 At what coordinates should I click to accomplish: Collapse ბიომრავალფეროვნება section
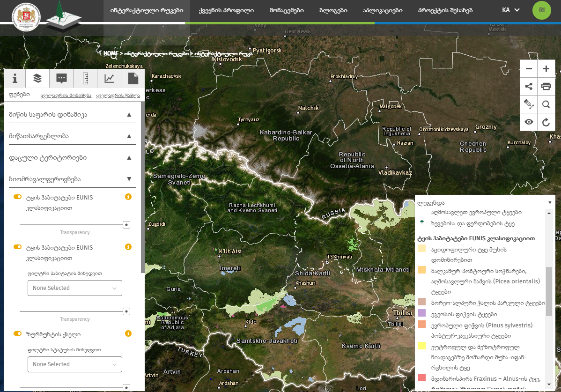point(72,179)
